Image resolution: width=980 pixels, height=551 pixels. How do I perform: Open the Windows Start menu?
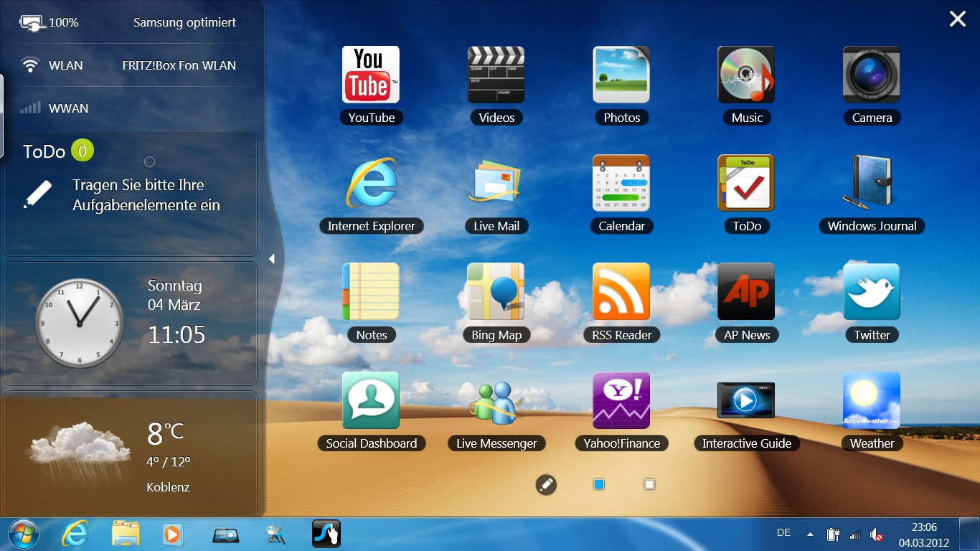pyautogui.click(x=24, y=534)
